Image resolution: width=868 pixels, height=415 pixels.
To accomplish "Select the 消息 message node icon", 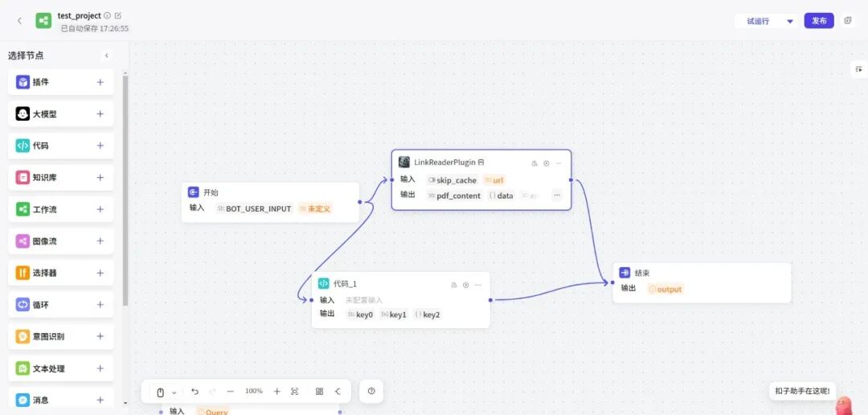I will (23, 400).
